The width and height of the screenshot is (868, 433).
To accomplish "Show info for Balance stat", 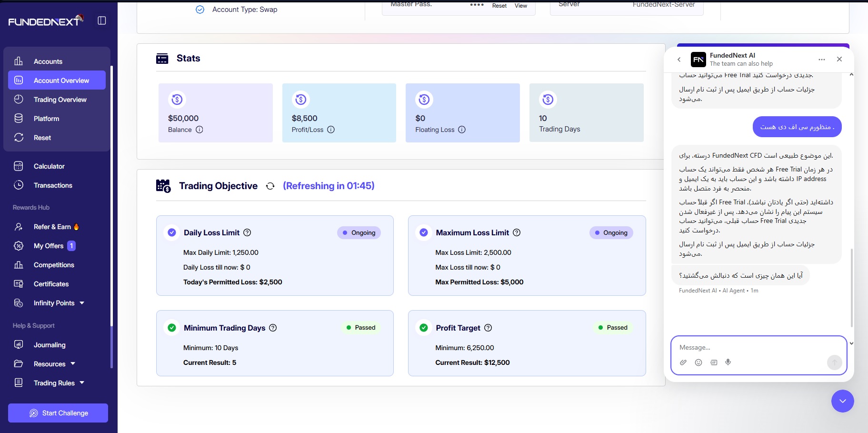I will (x=200, y=130).
